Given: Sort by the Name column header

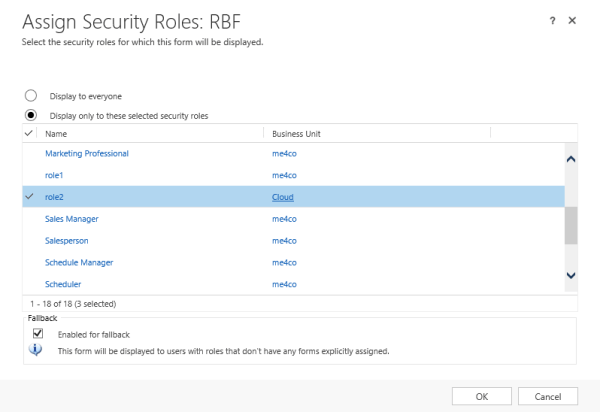Looking at the screenshot, I should pos(56,133).
